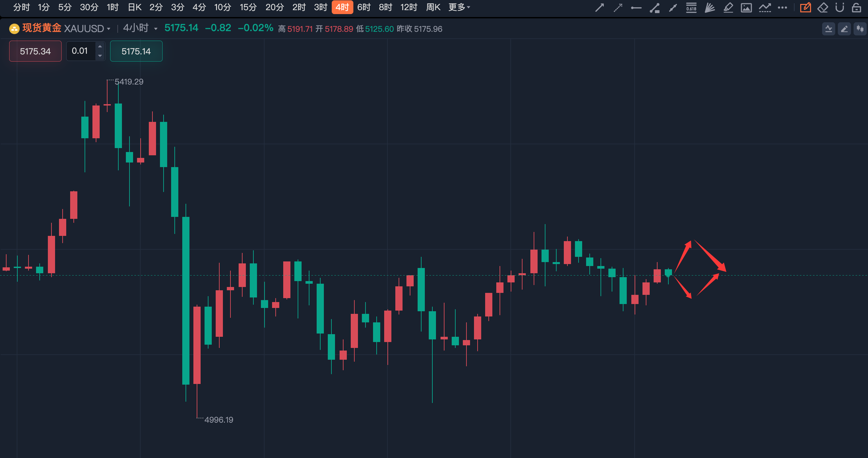Open the candlestick chart type icon
The image size is (868, 458).
[x=860, y=29]
